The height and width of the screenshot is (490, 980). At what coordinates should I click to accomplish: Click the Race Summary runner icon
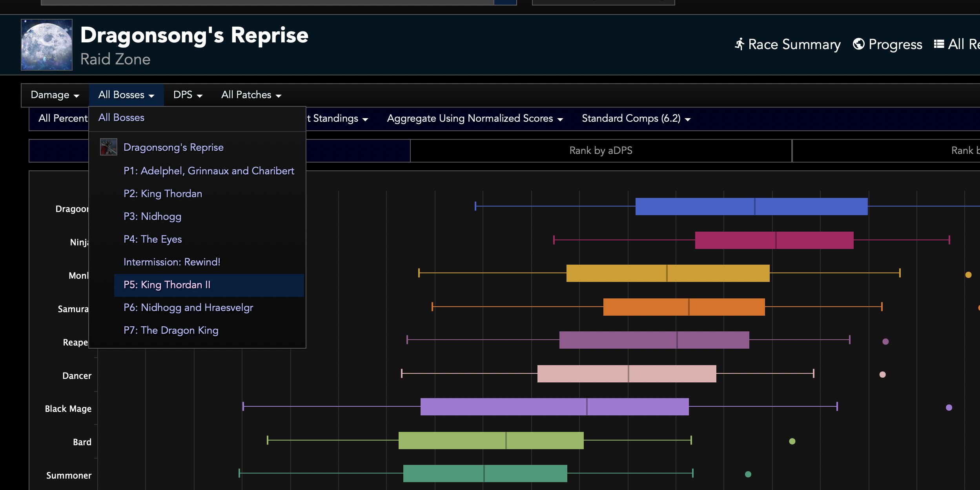pos(740,44)
